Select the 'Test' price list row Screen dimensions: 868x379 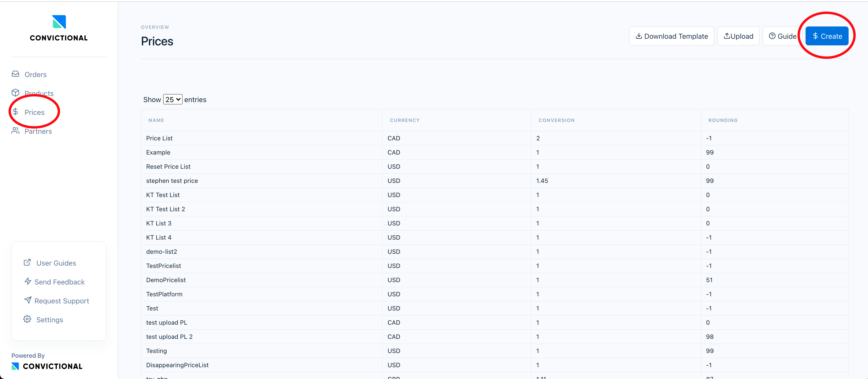point(495,308)
